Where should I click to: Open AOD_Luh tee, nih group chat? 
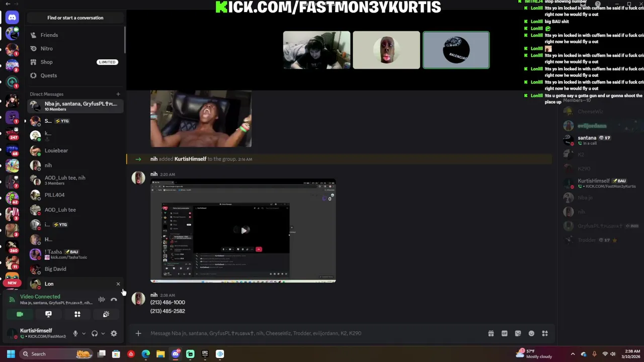point(75,180)
